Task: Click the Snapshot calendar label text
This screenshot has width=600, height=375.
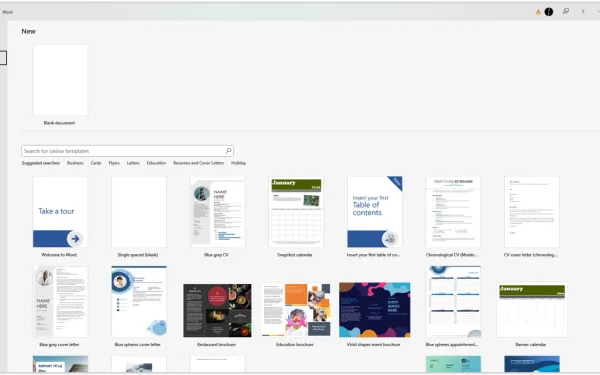Action: (294, 255)
